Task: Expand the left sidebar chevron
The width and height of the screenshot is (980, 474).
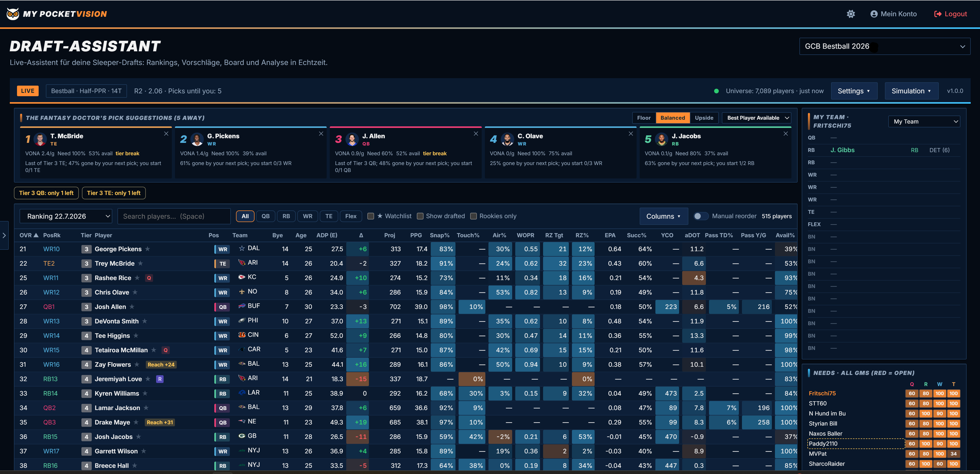Action: 4,235
